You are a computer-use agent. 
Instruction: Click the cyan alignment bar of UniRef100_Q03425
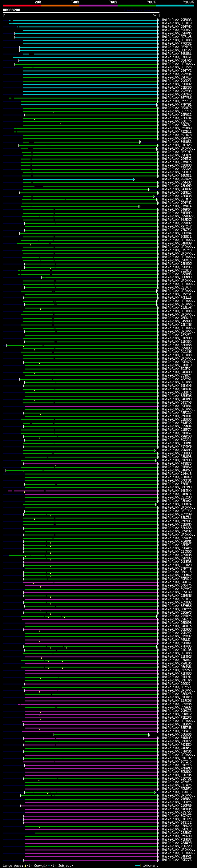pyautogui.click(x=78, y=179)
